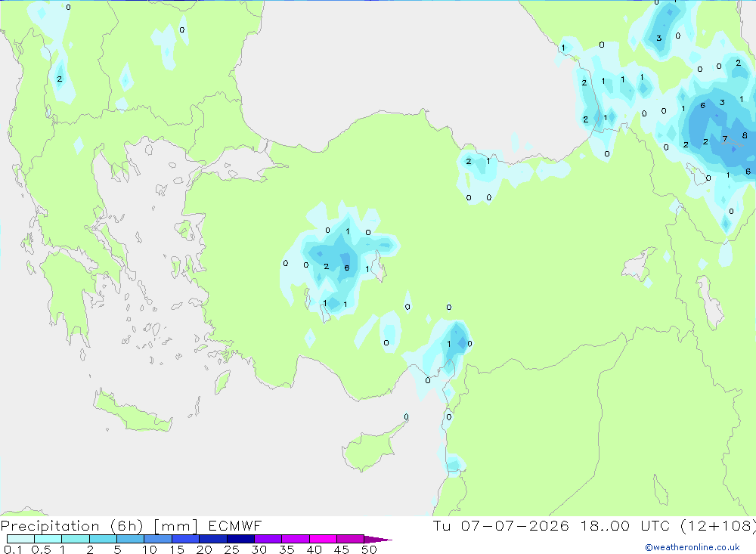Select the 45–50 mm dark magenta legend swatch
The width and height of the screenshot is (756, 554).
tap(351, 539)
